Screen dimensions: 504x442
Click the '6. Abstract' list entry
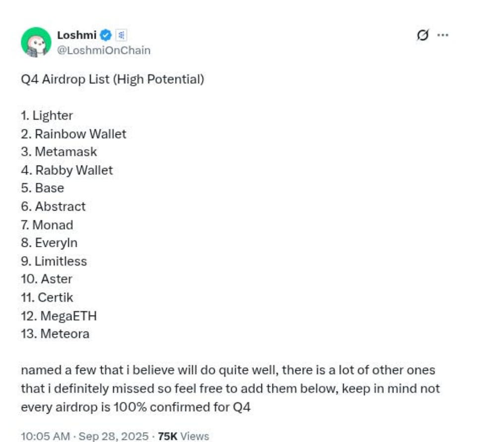click(53, 206)
